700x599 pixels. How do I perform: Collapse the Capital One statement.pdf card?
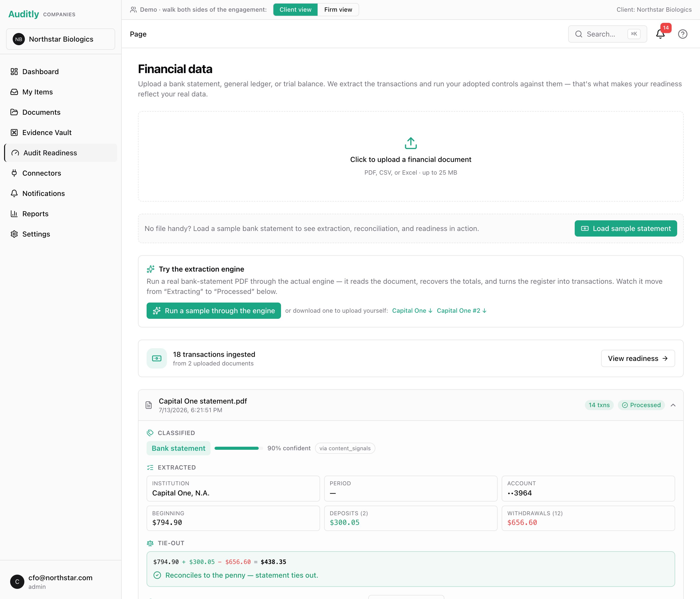[x=673, y=405]
